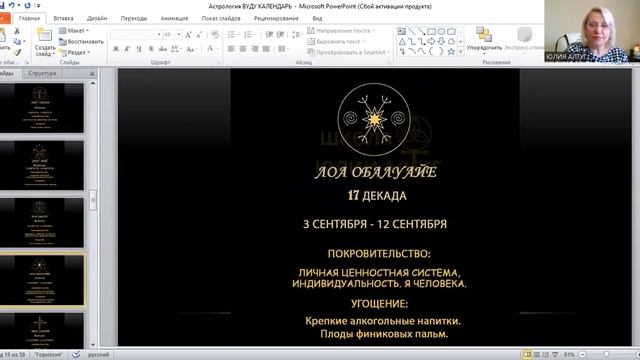640x360 pixels.
Task: Open the Раздел section dropdown
Action: pos(75,52)
